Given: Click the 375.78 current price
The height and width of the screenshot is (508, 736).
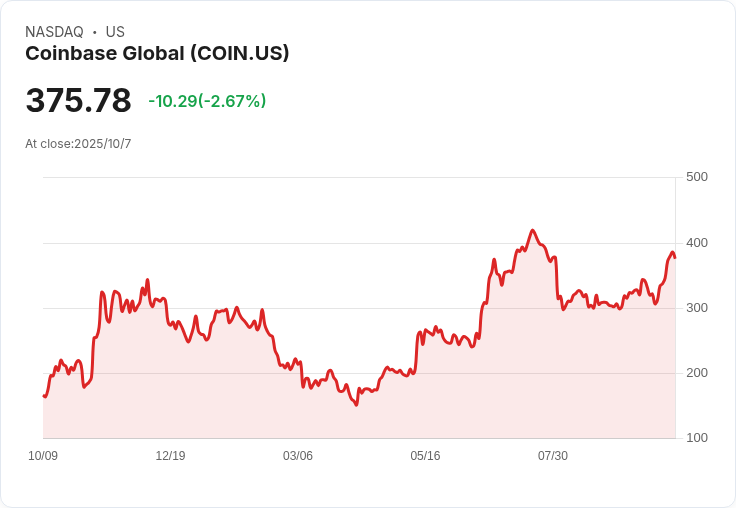Looking at the screenshot, I should (x=78, y=101).
